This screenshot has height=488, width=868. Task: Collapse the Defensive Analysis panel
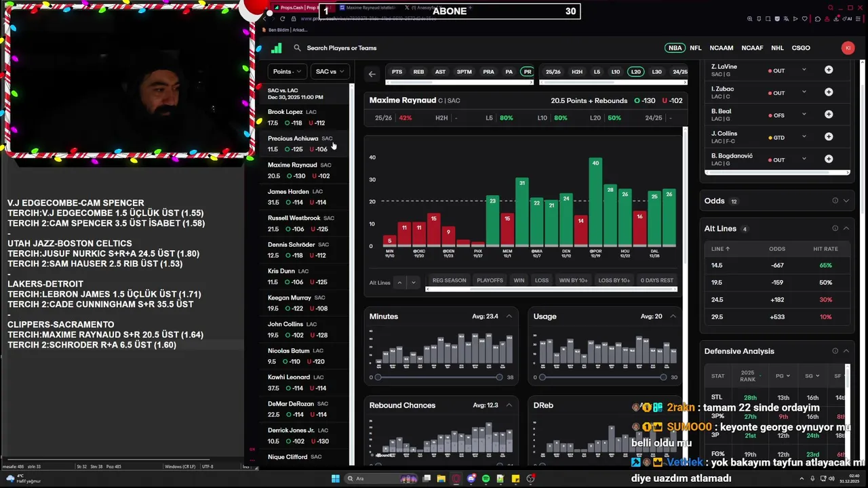(846, 351)
